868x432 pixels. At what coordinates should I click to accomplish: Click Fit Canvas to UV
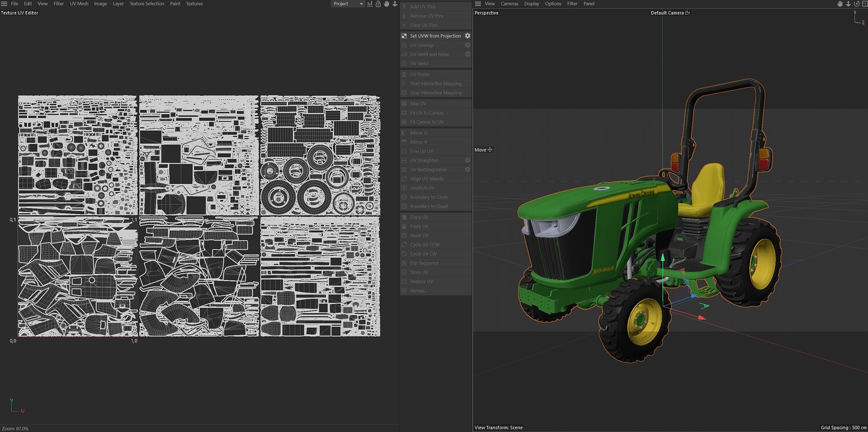(436, 122)
